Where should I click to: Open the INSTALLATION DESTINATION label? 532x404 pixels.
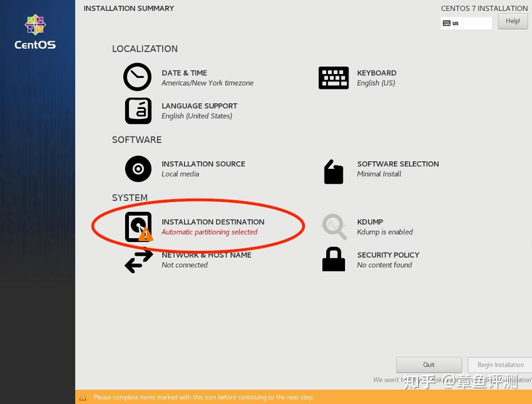click(x=213, y=222)
